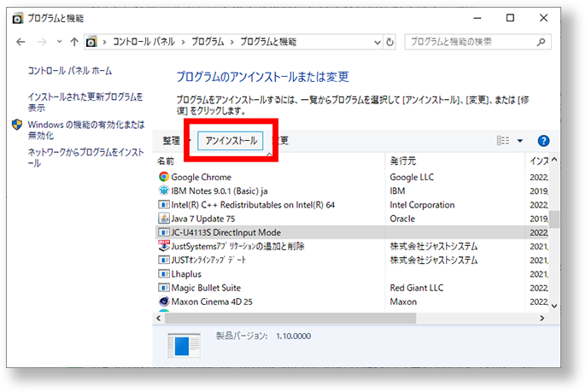Click publisher Maxon cell
This screenshot has width=586, height=392.
403,301
